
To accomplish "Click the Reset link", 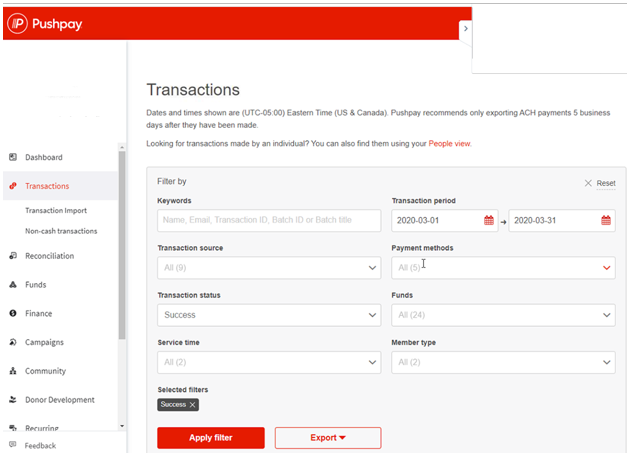I will (606, 183).
